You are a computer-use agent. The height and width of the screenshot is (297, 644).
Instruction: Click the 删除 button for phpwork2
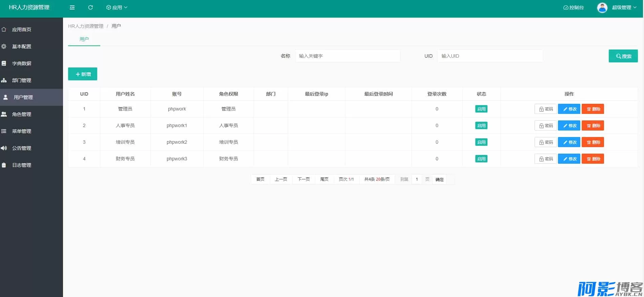tap(593, 142)
